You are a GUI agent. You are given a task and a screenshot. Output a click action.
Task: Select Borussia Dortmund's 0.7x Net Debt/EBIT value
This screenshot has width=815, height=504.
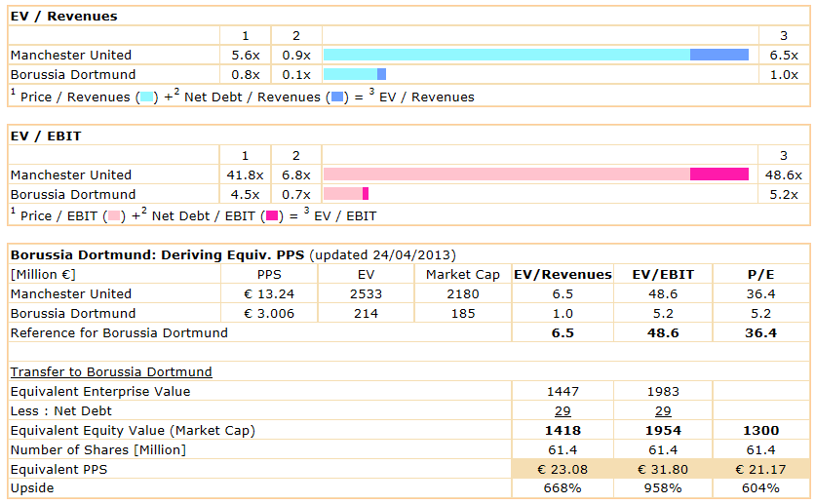[x=296, y=195]
